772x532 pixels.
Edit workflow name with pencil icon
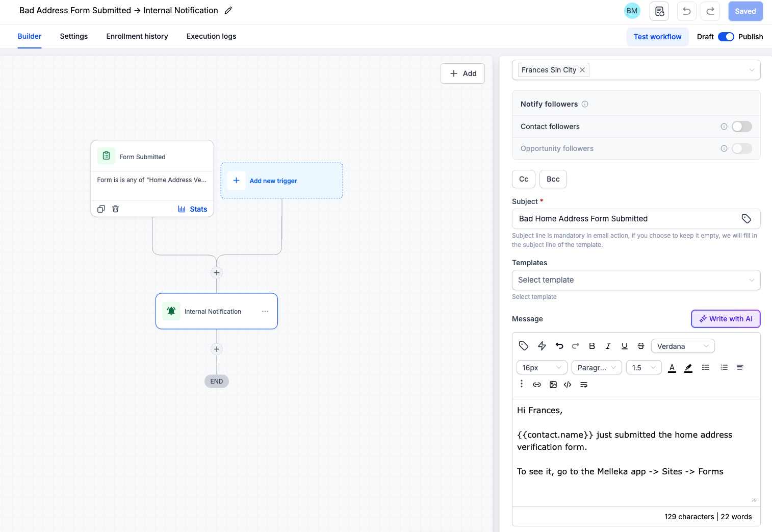[x=228, y=10]
